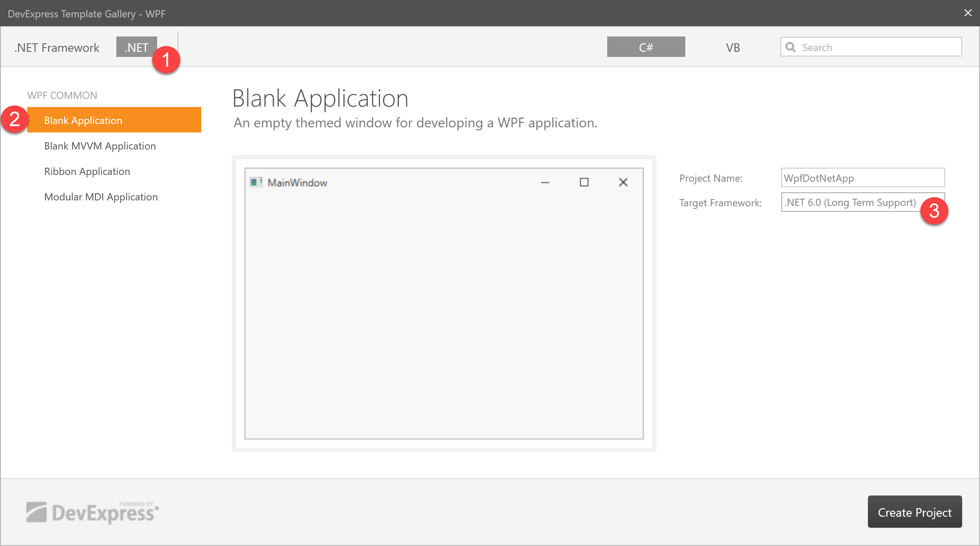This screenshot has height=546, width=980.
Task: Choose C# as project language
Action: click(646, 47)
